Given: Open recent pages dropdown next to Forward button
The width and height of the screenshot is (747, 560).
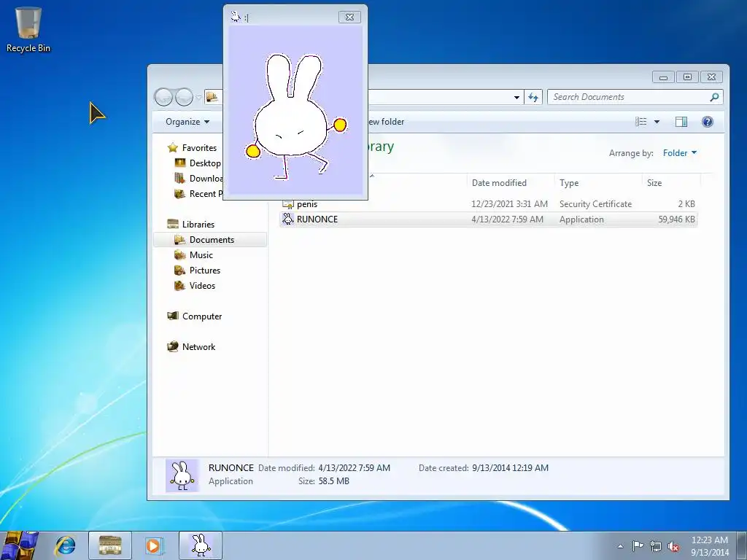Looking at the screenshot, I should [198, 98].
